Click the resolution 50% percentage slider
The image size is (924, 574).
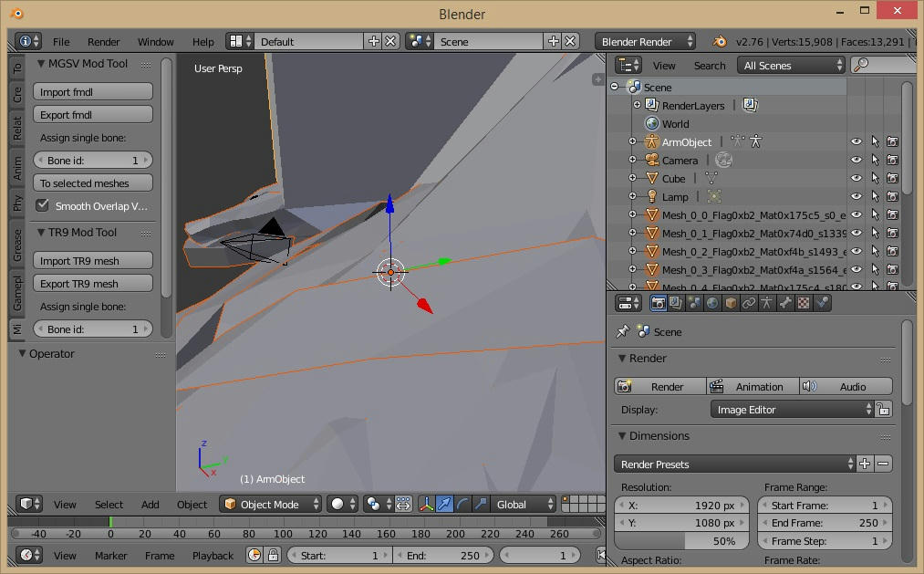tap(682, 541)
